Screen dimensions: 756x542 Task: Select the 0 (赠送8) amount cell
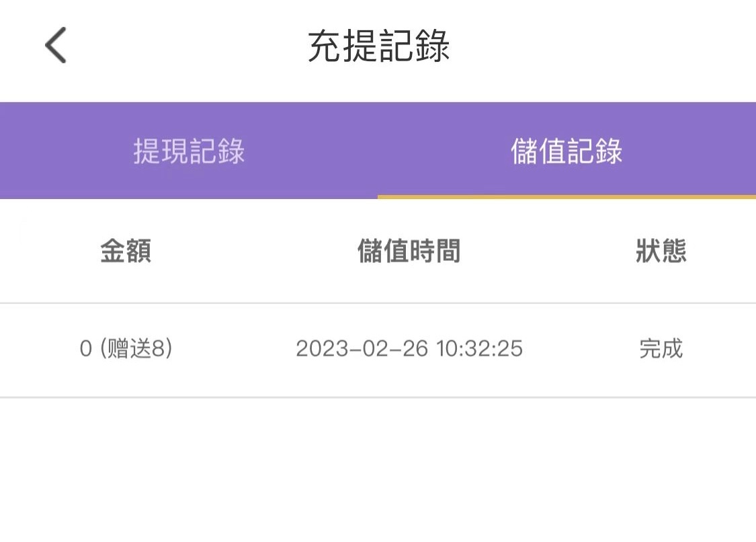(126, 349)
